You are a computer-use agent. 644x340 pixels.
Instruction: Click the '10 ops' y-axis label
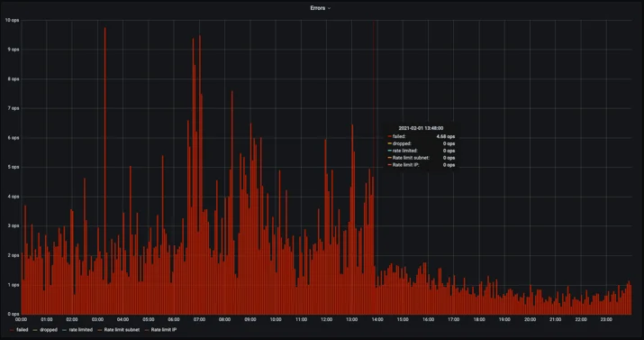[x=12, y=20]
